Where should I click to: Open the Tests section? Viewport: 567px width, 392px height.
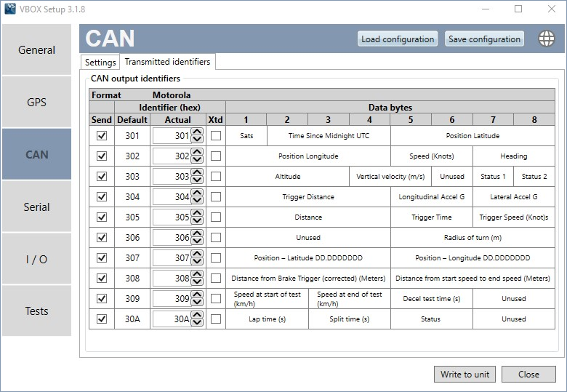tap(36, 311)
